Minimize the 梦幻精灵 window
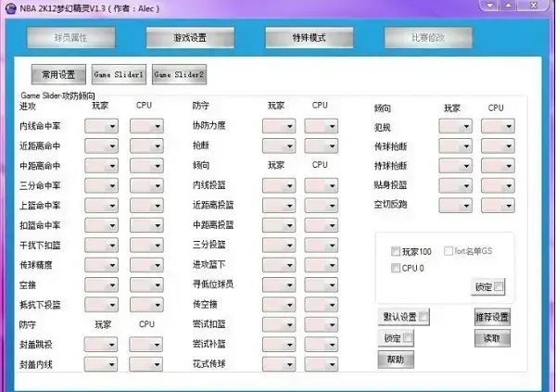 [490, 6]
